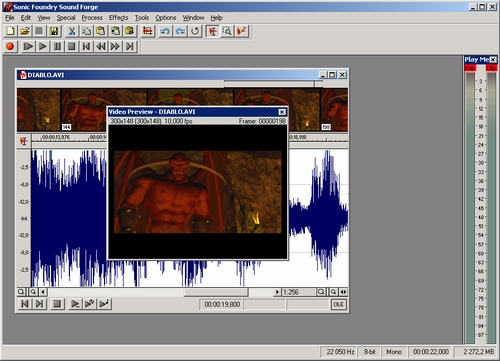Click Play as Sample in DIABLO.AVI window
500x361 pixels.
pyautogui.click(x=104, y=304)
